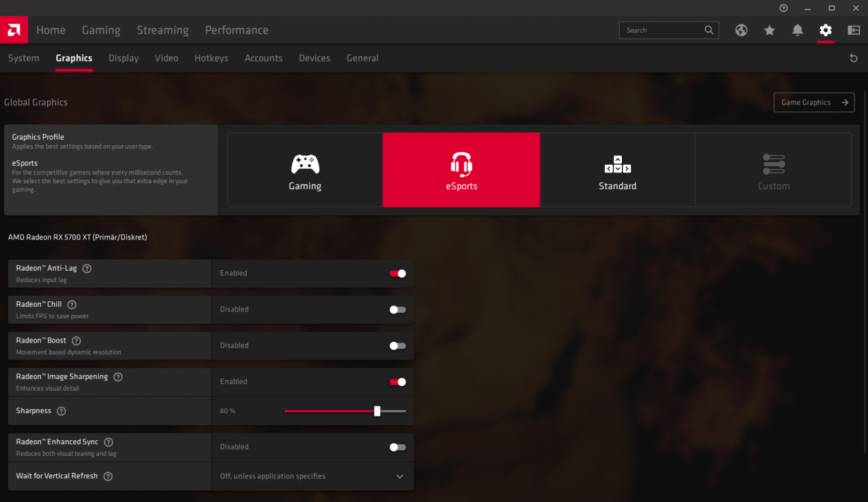
Task: Open the Home menu
Action: point(51,30)
